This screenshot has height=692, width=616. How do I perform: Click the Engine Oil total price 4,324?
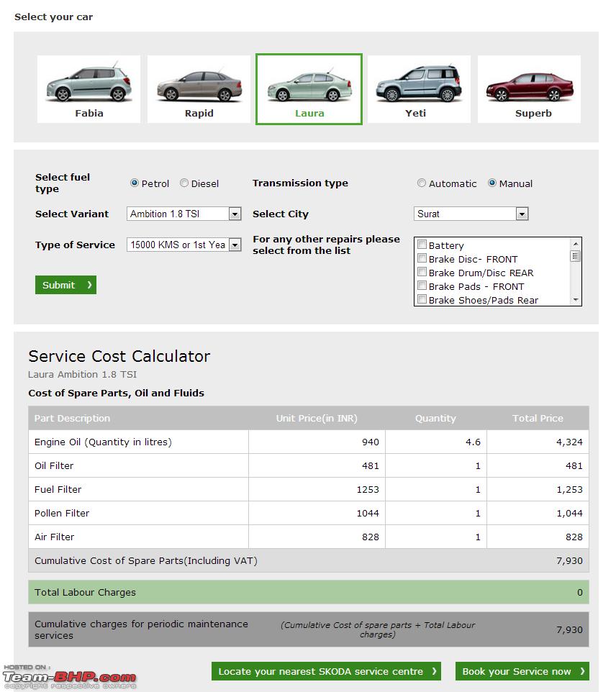click(x=569, y=442)
